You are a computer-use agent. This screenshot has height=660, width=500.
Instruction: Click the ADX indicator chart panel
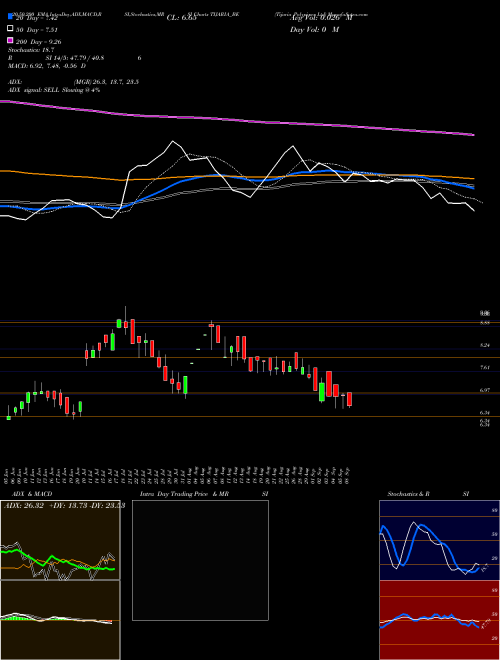click(60, 540)
